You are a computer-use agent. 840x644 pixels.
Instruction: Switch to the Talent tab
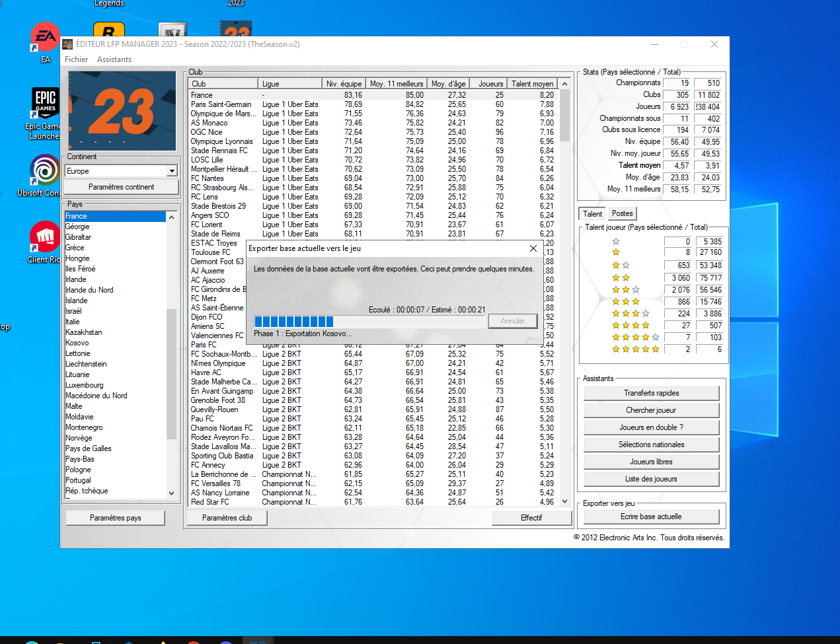click(592, 214)
